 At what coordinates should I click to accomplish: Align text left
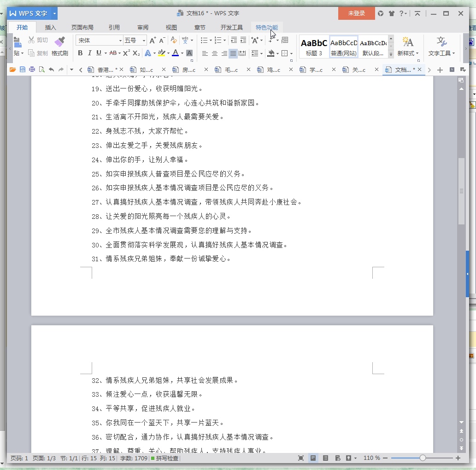205,53
